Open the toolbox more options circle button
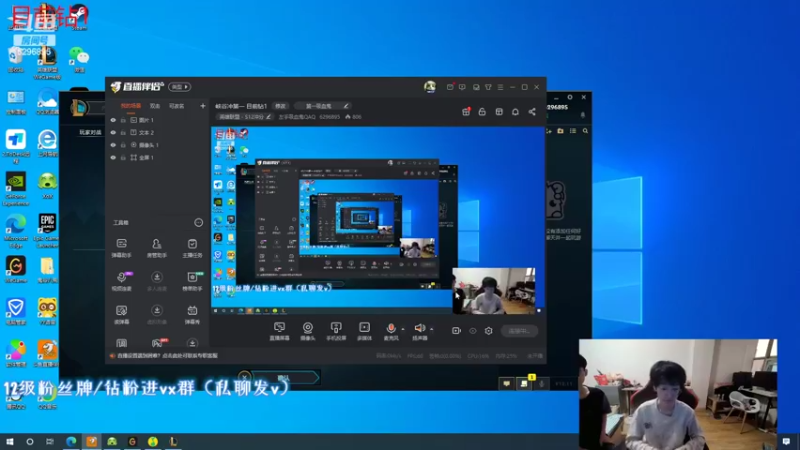 click(198, 222)
